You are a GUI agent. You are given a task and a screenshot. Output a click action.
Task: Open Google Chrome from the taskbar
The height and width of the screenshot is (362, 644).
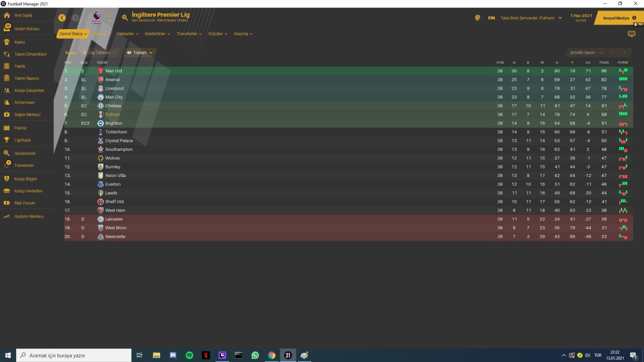coord(272,355)
